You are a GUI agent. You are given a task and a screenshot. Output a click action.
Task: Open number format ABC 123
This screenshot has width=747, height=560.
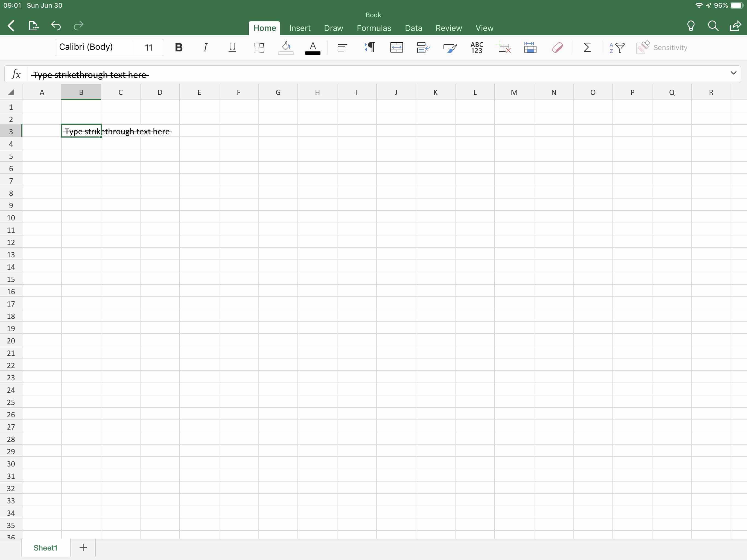[x=477, y=48]
